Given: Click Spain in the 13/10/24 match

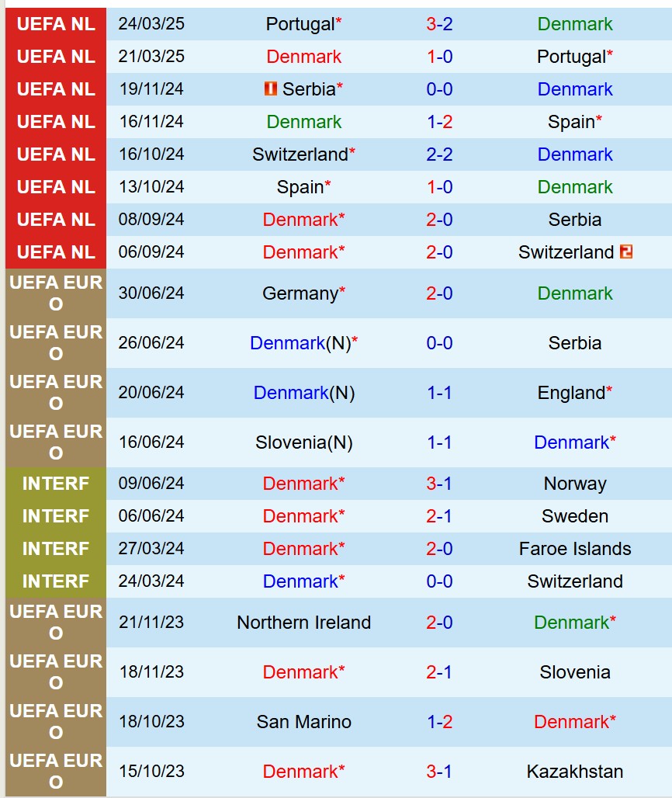Looking at the screenshot, I should coord(300,187).
